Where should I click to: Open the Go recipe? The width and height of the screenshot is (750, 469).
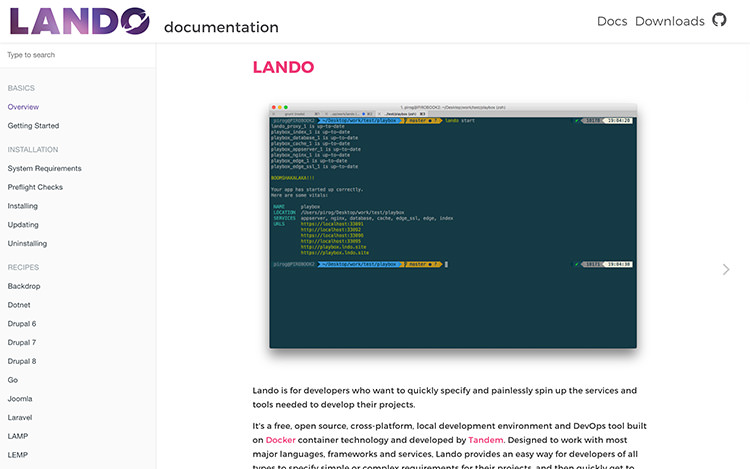point(12,380)
